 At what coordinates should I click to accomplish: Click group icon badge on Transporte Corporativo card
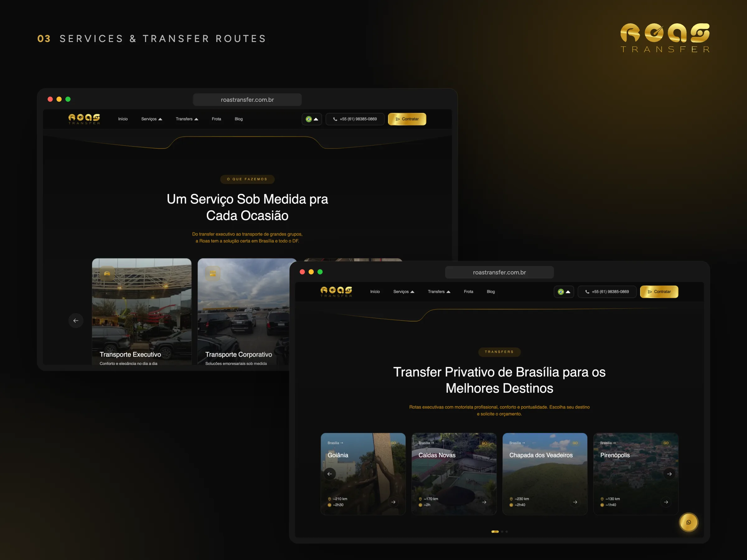coord(213,273)
